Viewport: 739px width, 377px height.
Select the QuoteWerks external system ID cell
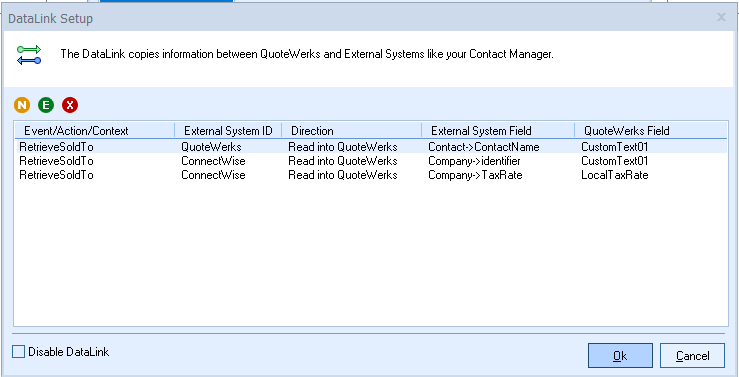[x=211, y=147]
